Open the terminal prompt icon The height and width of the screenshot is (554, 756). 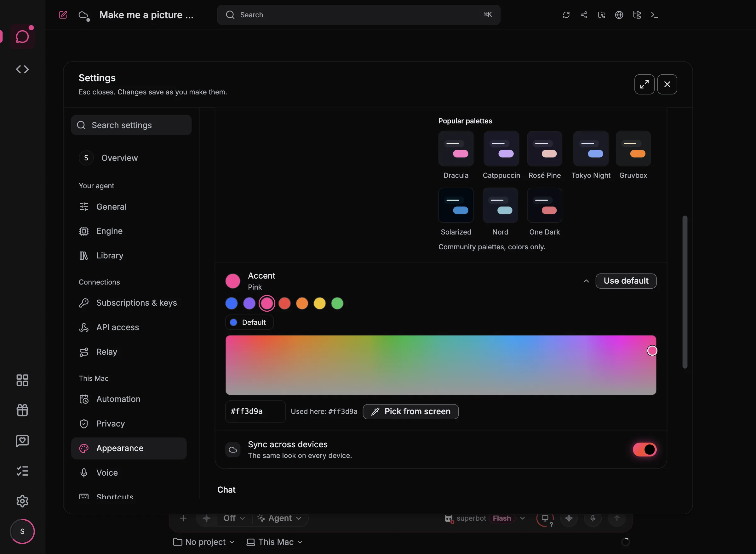[654, 15]
